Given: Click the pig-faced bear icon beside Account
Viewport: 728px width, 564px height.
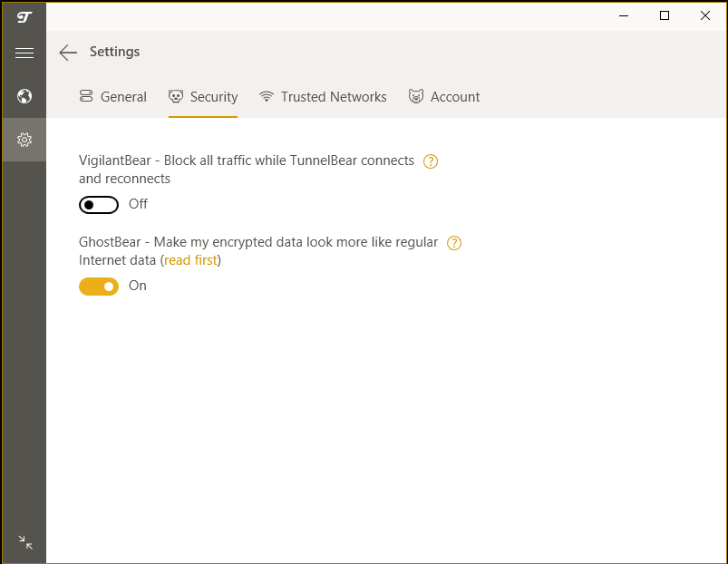Looking at the screenshot, I should 416,96.
